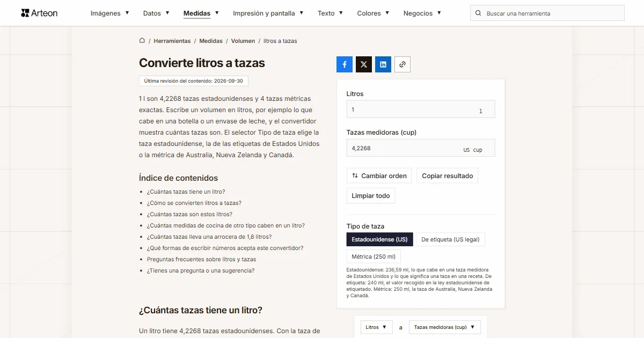Click the Arteon logo
Viewport: 644px width, 338px height.
click(x=39, y=13)
